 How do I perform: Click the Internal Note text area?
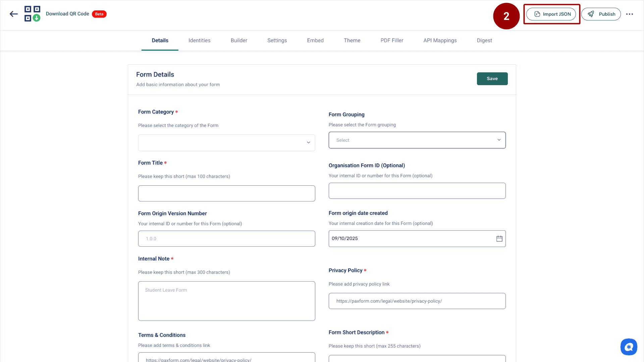(x=226, y=301)
